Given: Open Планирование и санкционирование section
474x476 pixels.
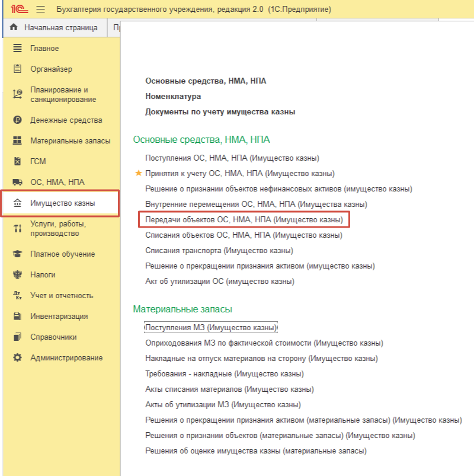Looking at the screenshot, I should pos(63,94).
